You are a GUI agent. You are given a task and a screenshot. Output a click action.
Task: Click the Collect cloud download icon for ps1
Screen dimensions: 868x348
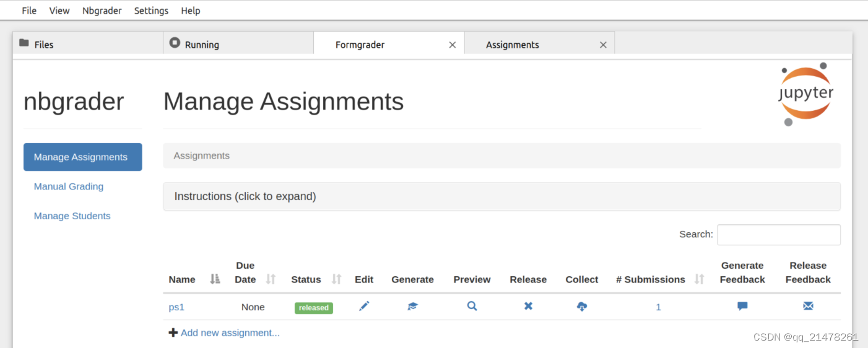[582, 306]
